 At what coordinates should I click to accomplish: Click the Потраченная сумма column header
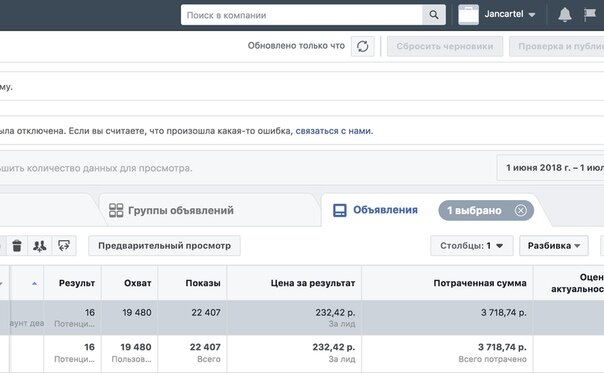448,283
